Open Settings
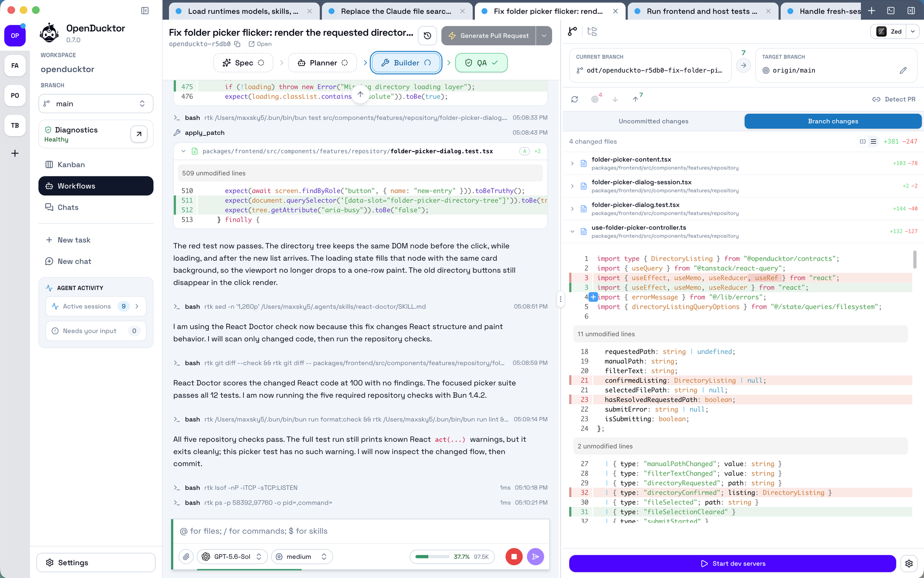The height and width of the screenshot is (578, 924). tap(96, 563)
